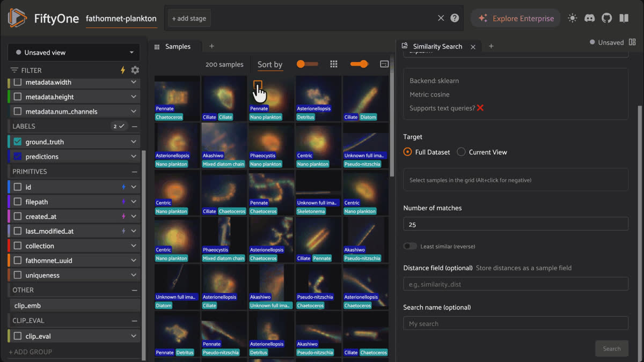This screenshot has height=362, width=644.
Task: Click the lightning icon in the filepath row
Action: [x=123, y=202]
